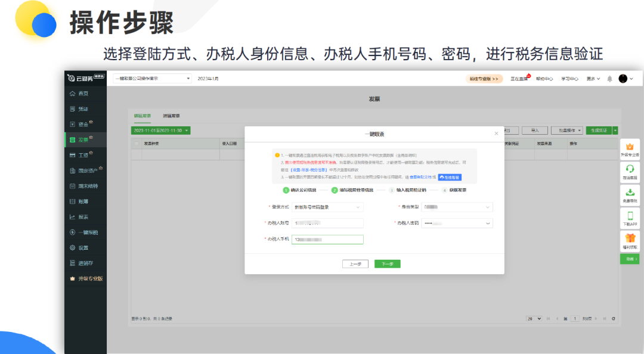The width and height of the screenshot is (644, 354).
Task: Switch to 进项发票 tab
Action: (171, 116)
